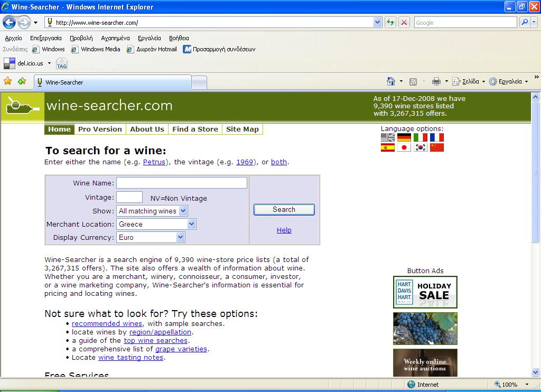Click in the Google search box

465,22
